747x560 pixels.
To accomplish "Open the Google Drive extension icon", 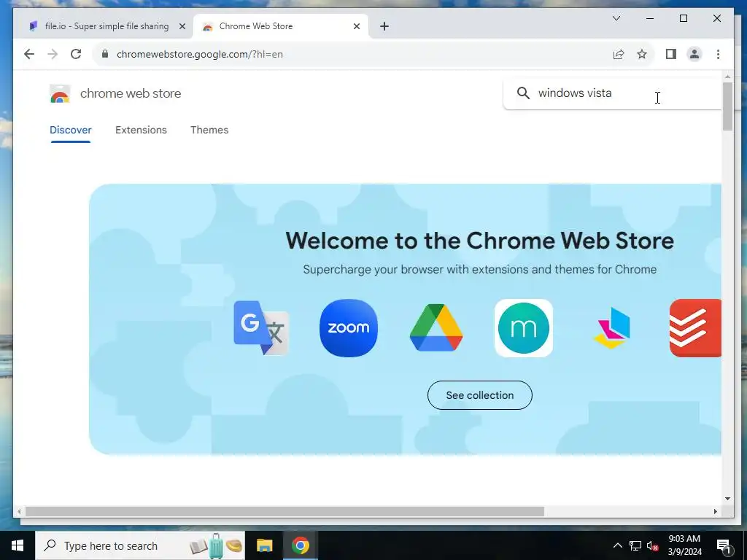I will point(436,328).
